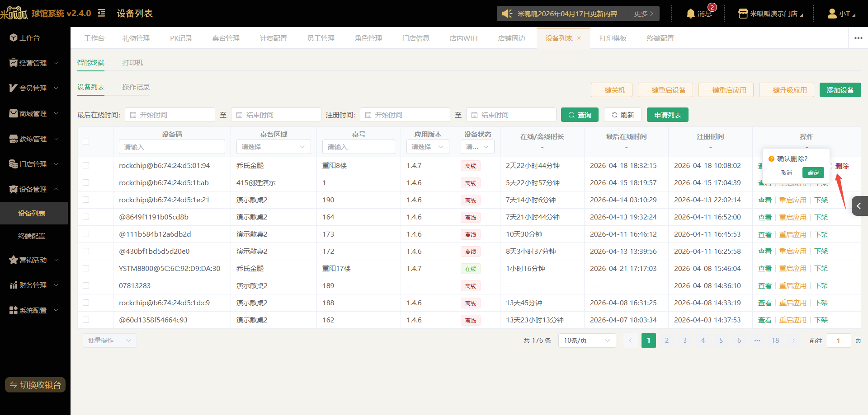This screenshot has height=415, width=868.
Task: Check the row rockchip@b6:74:24:d5:1e:21
Action: pos(86,200)
